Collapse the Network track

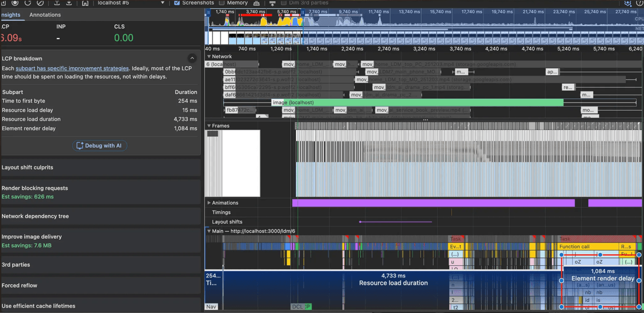point(209,56)
